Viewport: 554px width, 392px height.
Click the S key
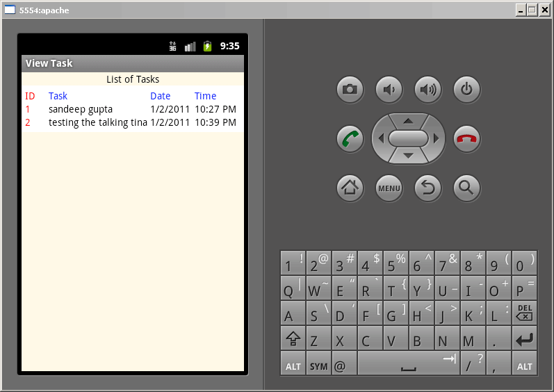pos(318,313)
